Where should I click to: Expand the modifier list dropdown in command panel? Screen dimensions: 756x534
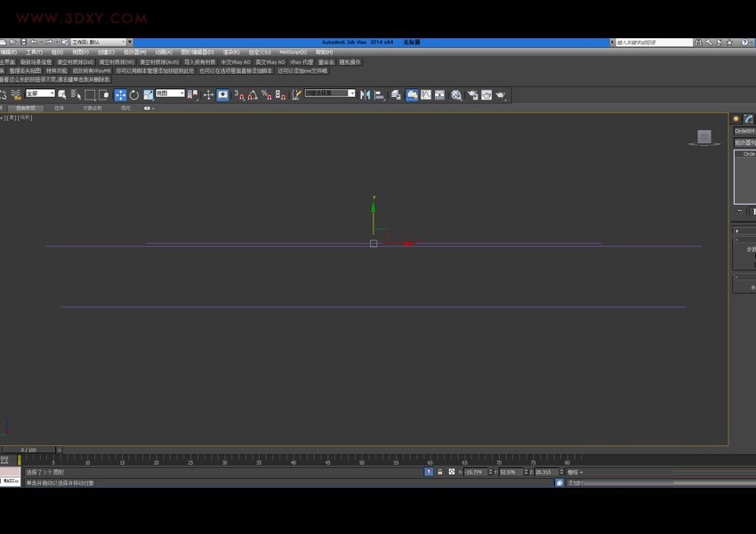[x=745, y=142]
